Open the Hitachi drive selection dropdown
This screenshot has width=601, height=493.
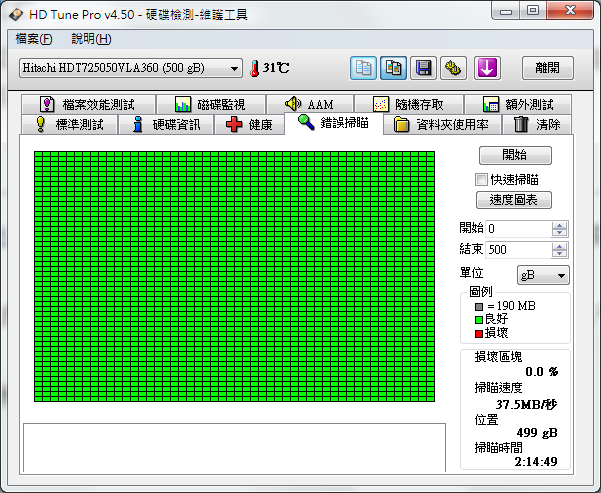131,68
